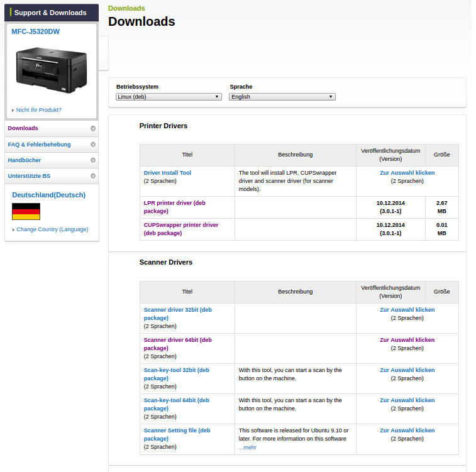Open CUPSwrapper printer driver (deb package) link
Screen dimensions: 476x472
click(181, 229)
